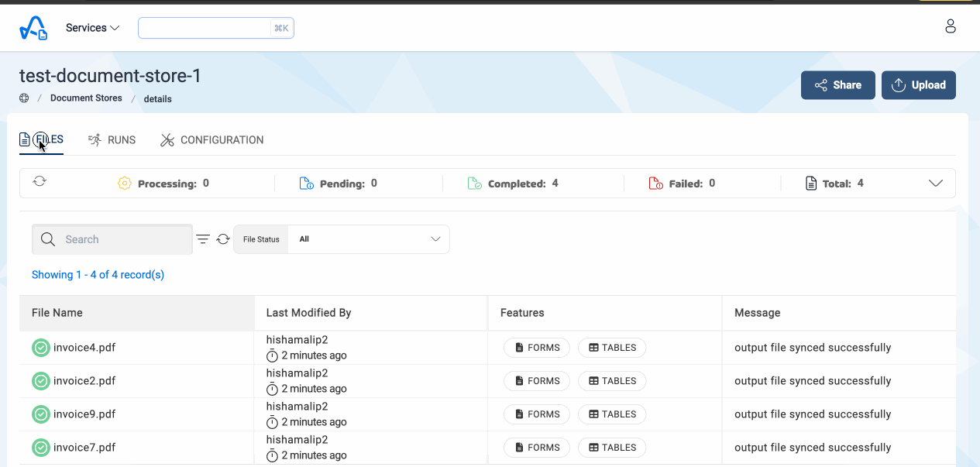The image size is (980, 467).
Task: Click FORMS tag for invoice7.pdf
Action: [537, 448]
